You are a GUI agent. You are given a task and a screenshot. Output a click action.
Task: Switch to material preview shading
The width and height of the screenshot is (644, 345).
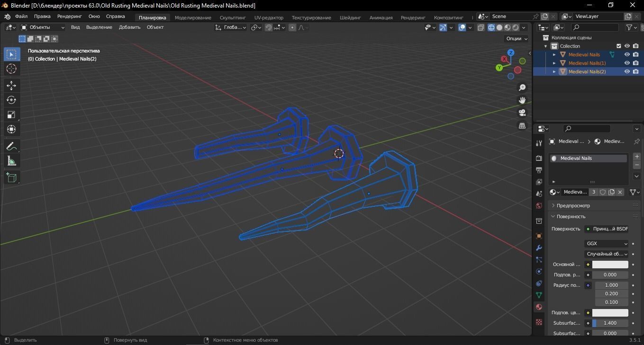tap(508, 27)
